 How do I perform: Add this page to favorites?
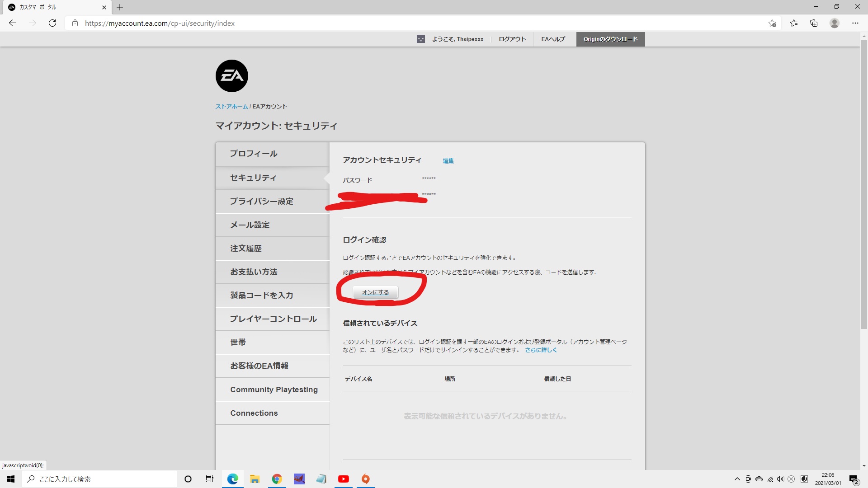point(772,23)
